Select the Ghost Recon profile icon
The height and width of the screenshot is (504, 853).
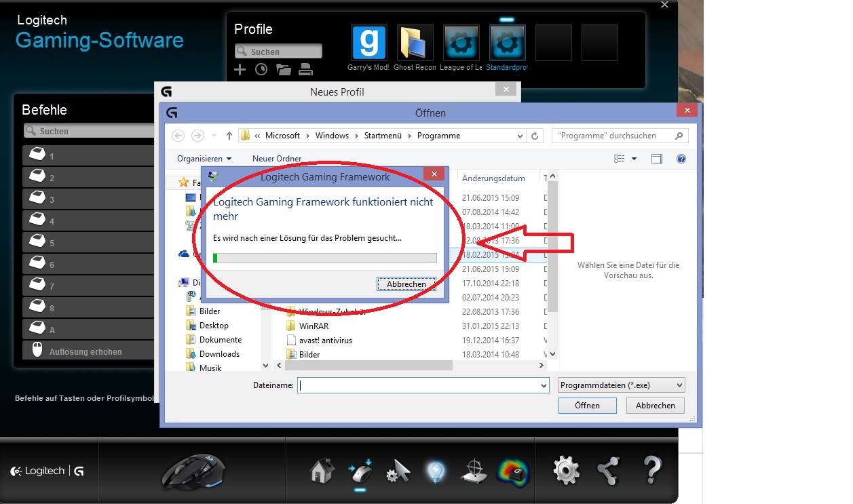pyautogui.click(x=415, y=43)
